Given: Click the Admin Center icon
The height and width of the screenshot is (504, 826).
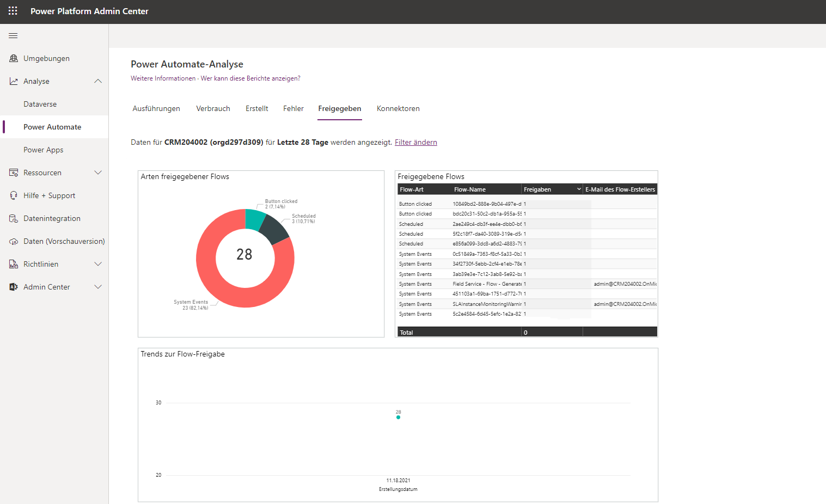Looking at the screenshot, I should 14,287.
